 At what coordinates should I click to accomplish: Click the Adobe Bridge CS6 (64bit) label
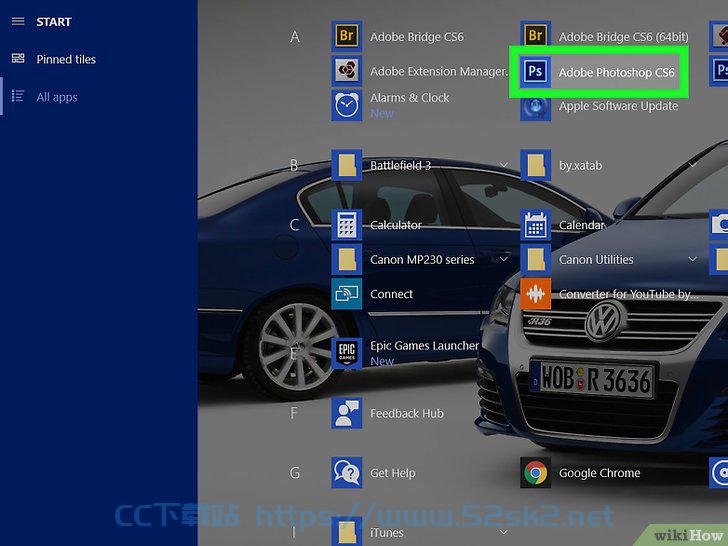[x=624, y=37]
